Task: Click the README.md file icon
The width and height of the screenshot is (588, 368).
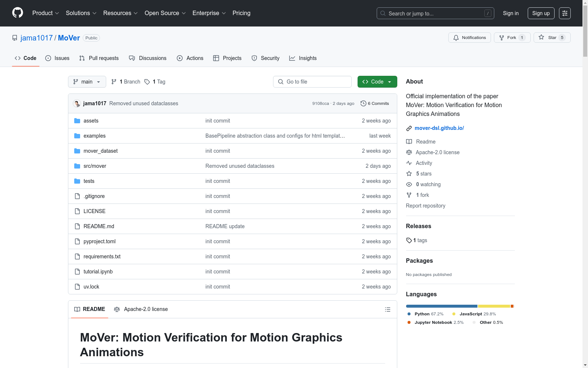Action: click(77, 226)
